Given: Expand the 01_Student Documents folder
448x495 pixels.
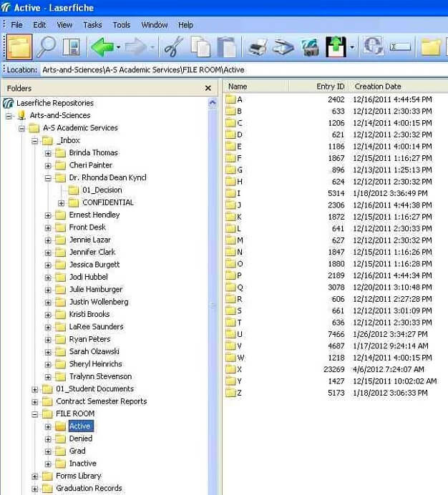Looking at the screenshot, I should point(35,390).
